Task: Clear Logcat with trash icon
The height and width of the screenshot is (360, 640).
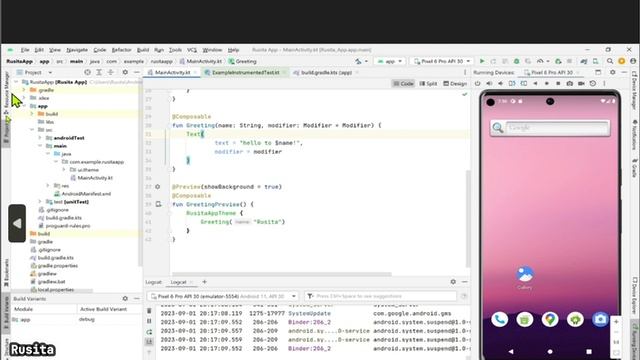Action: point(149,311)
